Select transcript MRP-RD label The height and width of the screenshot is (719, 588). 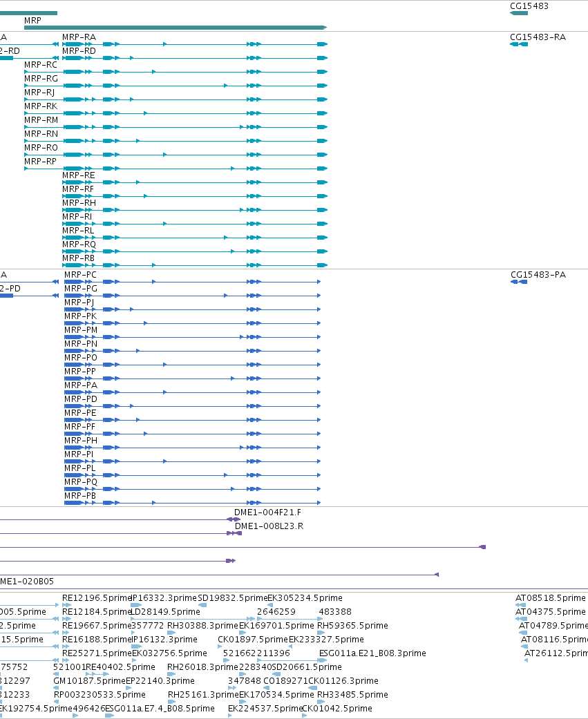(x=79, y=51)
